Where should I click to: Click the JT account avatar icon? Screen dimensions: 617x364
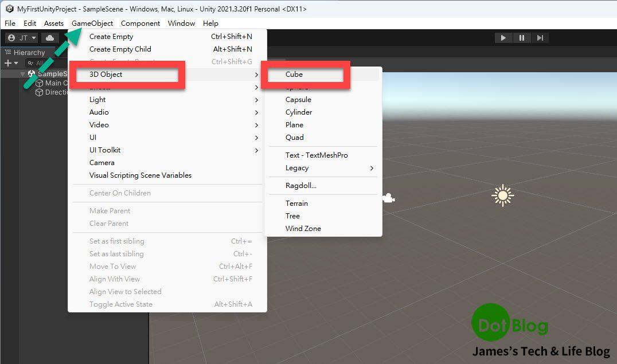(11, 37)
